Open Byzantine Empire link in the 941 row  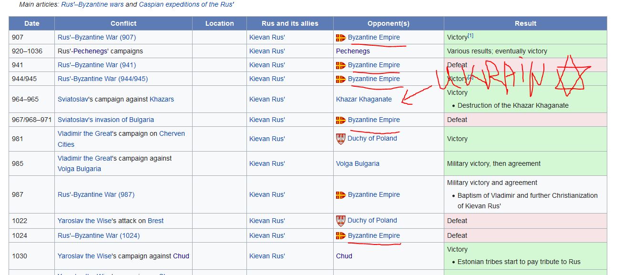(x=374, y=65)
